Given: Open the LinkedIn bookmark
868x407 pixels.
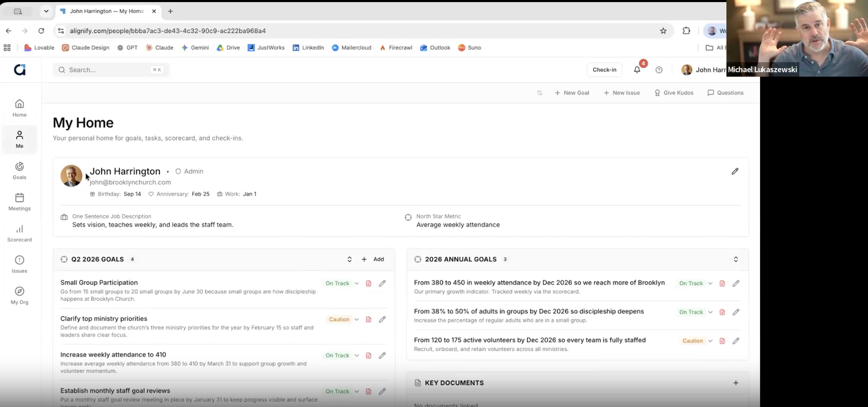Looking at the screenshot, I should click(x=308, y=48).
